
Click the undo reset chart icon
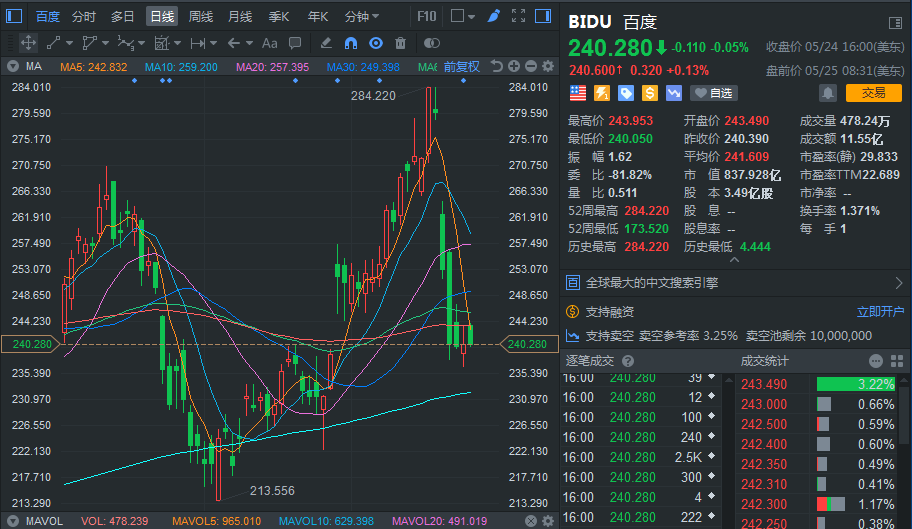tap(496, 66)
